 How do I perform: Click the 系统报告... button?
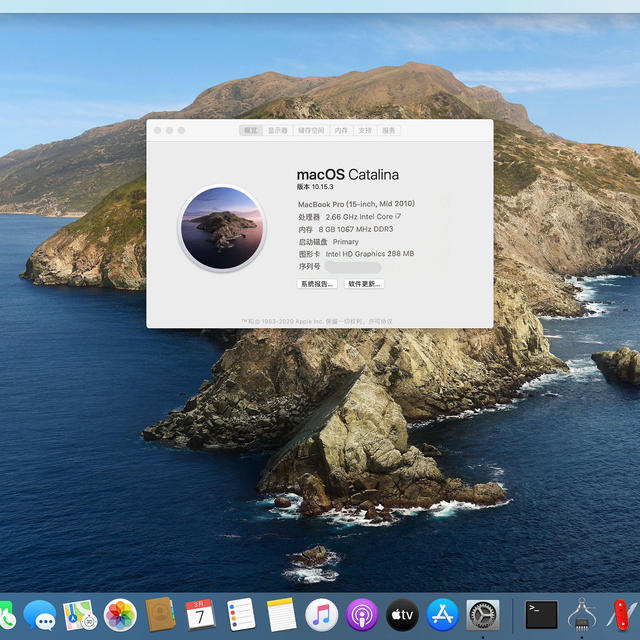(317, 284)
